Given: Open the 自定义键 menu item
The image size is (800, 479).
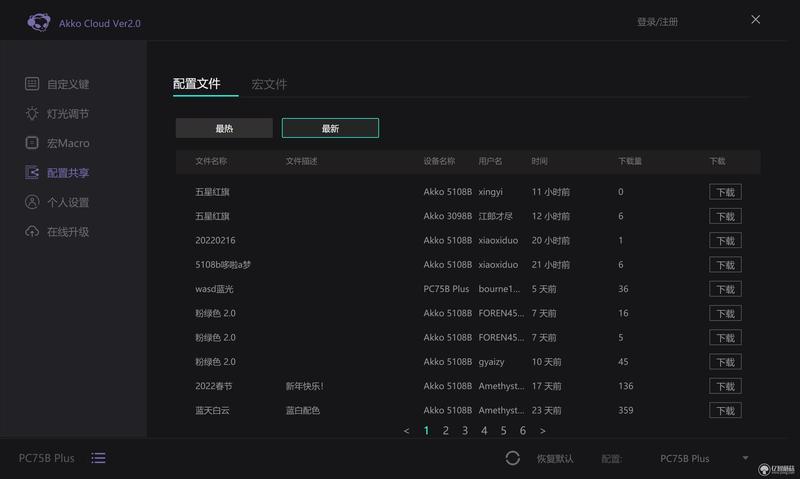Looking at the screenshot, I should [x=68, y=84].
